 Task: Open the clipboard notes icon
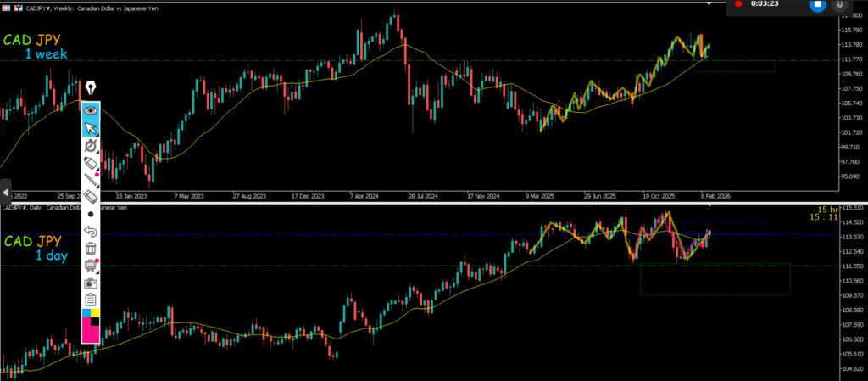click(x=91, y=300)
